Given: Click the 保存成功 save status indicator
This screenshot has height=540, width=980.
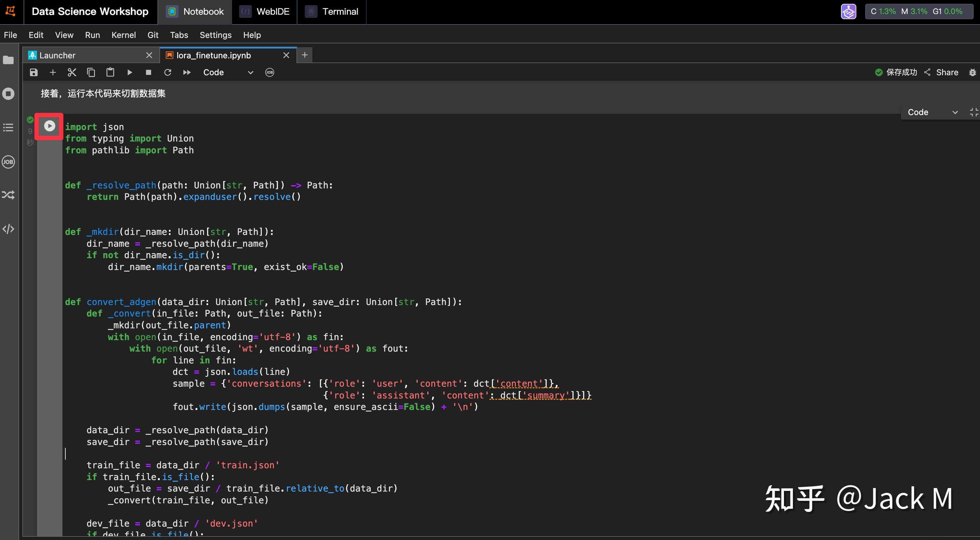Looking at the screenshot, I should (x=896, y=72).
